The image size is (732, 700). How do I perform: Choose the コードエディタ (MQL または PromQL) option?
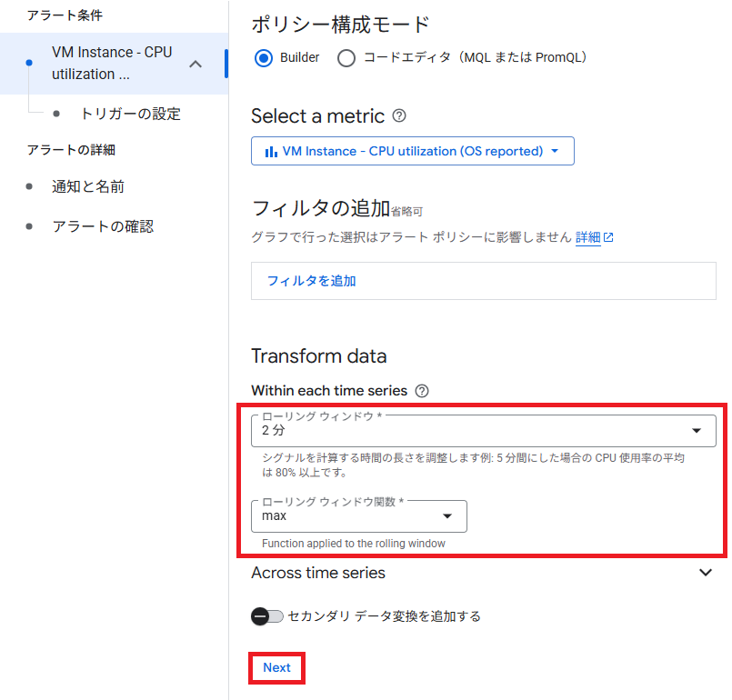(x=346, y=58)
